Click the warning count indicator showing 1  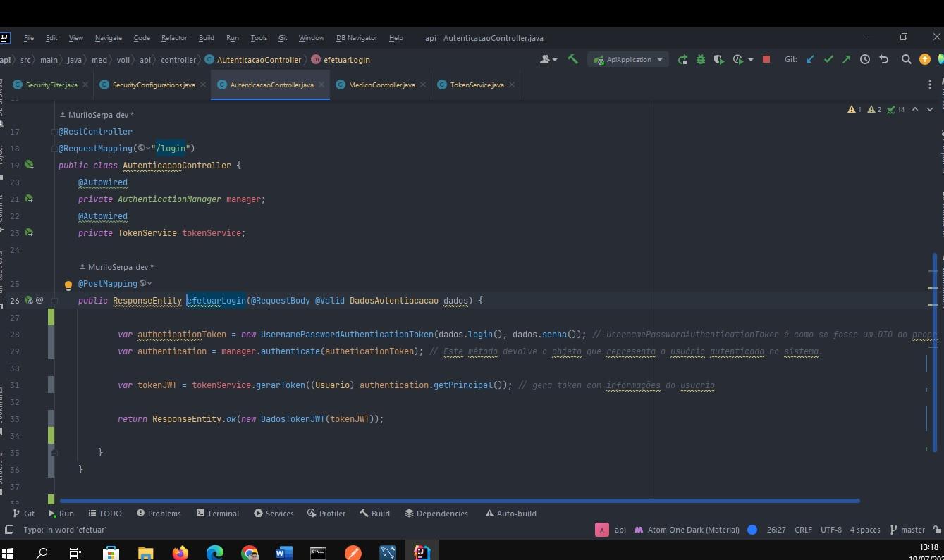[x=854, y=110]
